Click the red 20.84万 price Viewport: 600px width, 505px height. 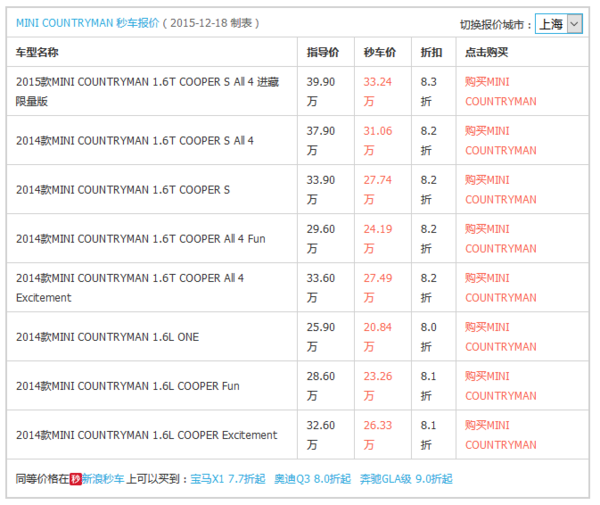coord(378,337)
